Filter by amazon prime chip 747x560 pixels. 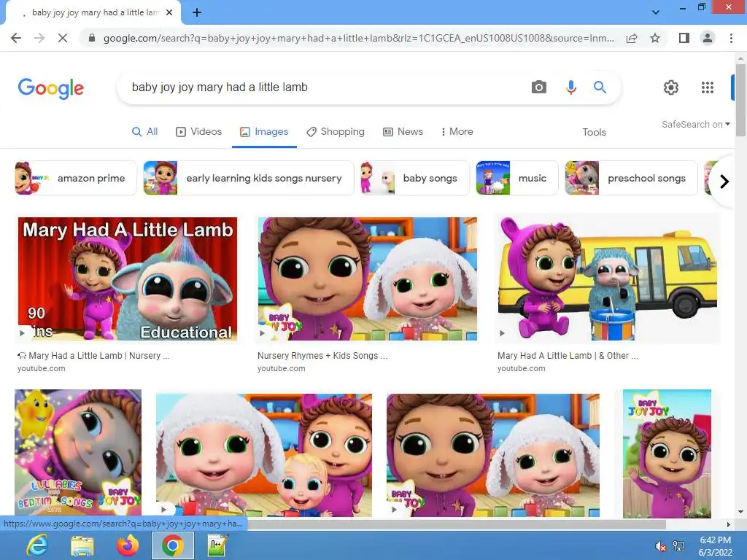click(75, 178)
